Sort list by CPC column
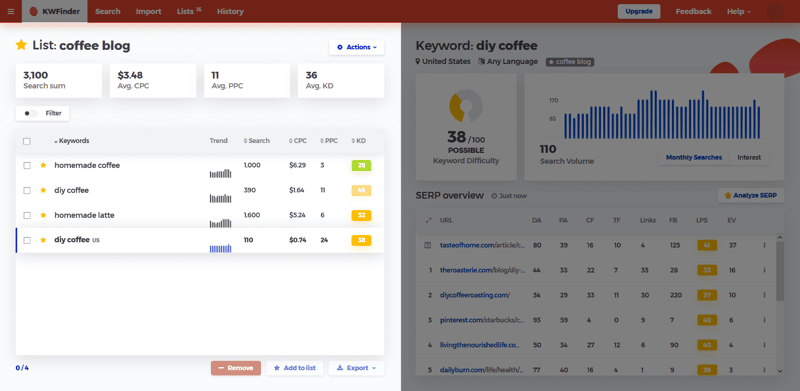Viewport: 800px width, 391px height. [298, 141]
